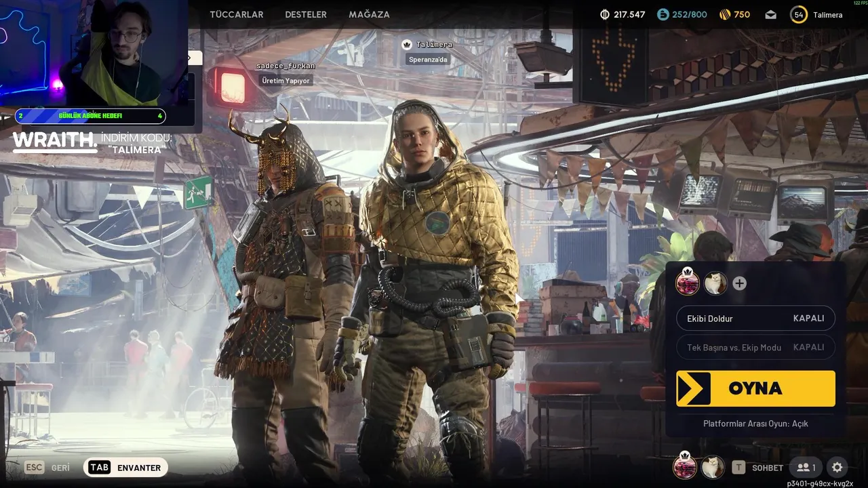Screen dimensions: 868x488
Task: Go back with ESC GERİ
Action: pyautogui.click(x=47, y=468)
